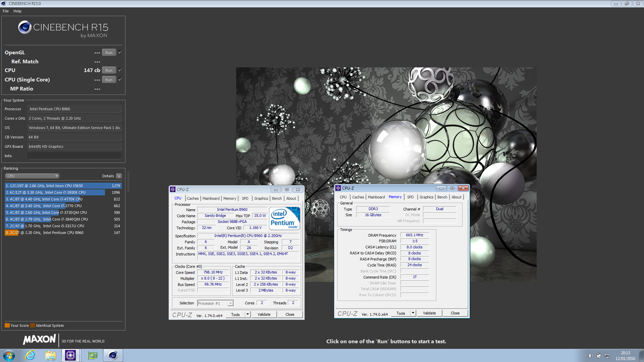This screenshot has height=362, width=644.
Task: Open the Help menu
Action: [x=17, y=11]
